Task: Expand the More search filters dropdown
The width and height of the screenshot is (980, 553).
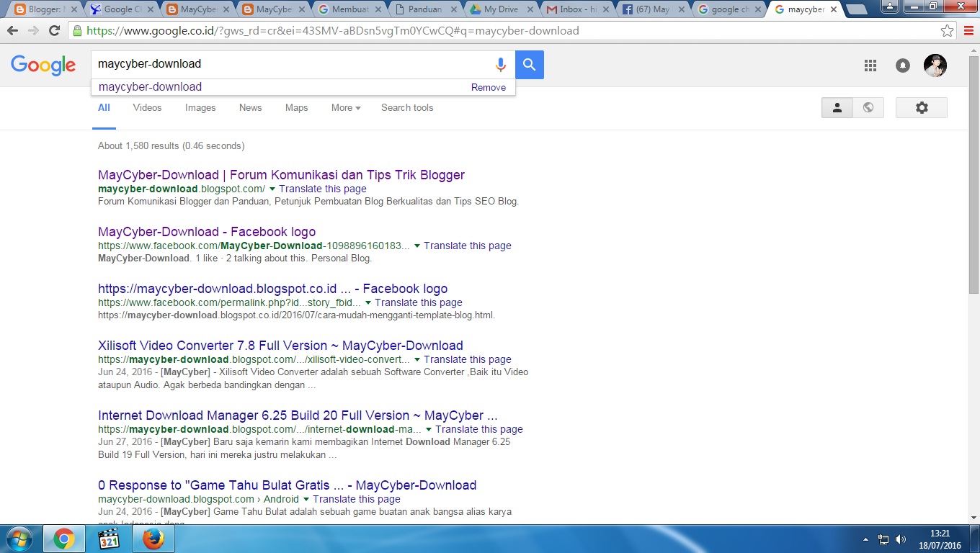Action: pyautogui.click(x=346, y=108)
